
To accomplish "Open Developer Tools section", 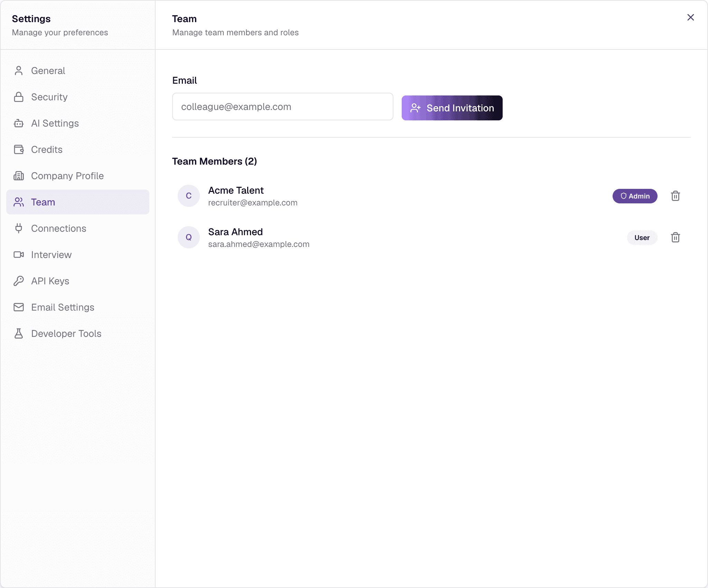I will pyautogui.click(x=78, y=333).
